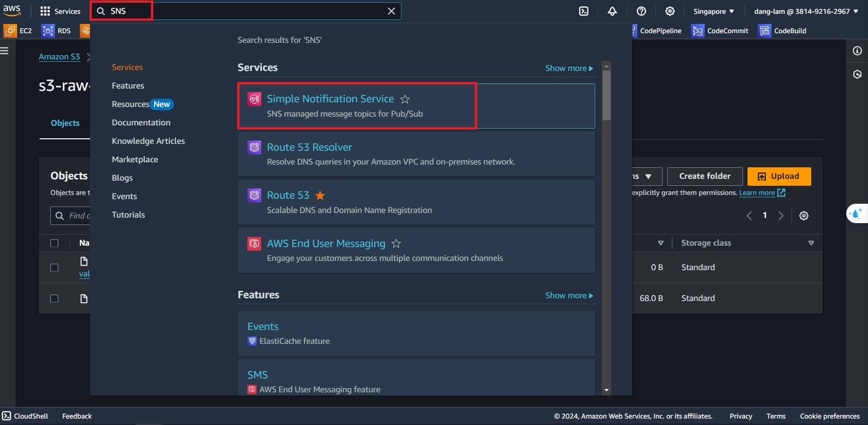
Task: Expand Show more for Services results
Action: 569,68
